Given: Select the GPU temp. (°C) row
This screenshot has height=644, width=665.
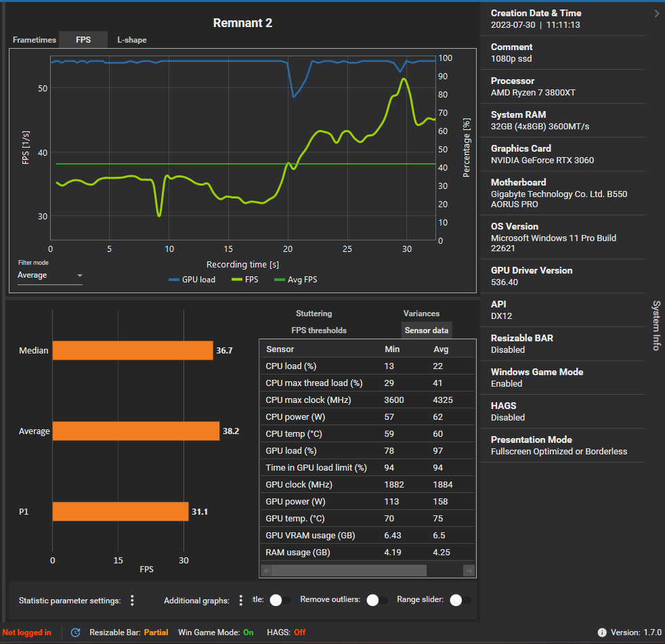Looking at the screenshot, I should 367,519.
